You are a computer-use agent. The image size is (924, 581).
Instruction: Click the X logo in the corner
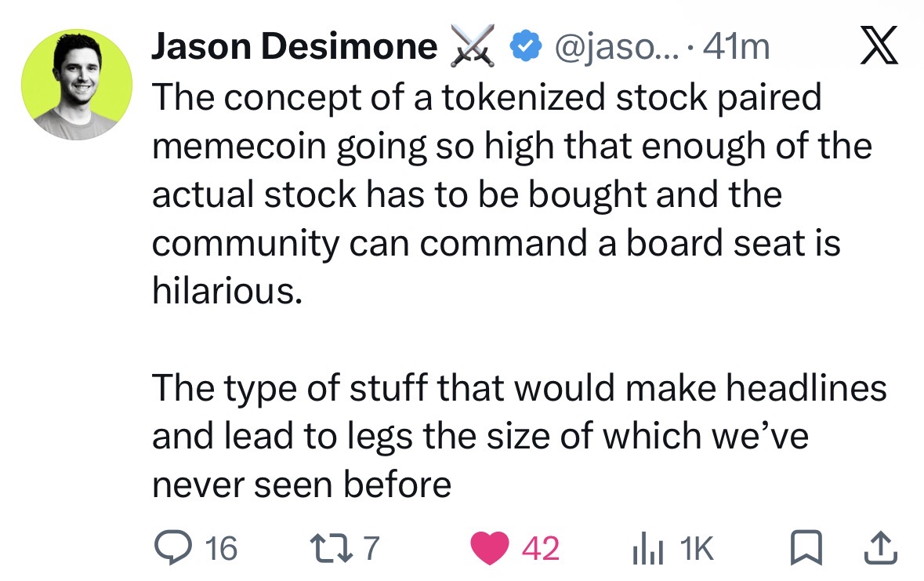pyautogui.click(x=879, y=45)
